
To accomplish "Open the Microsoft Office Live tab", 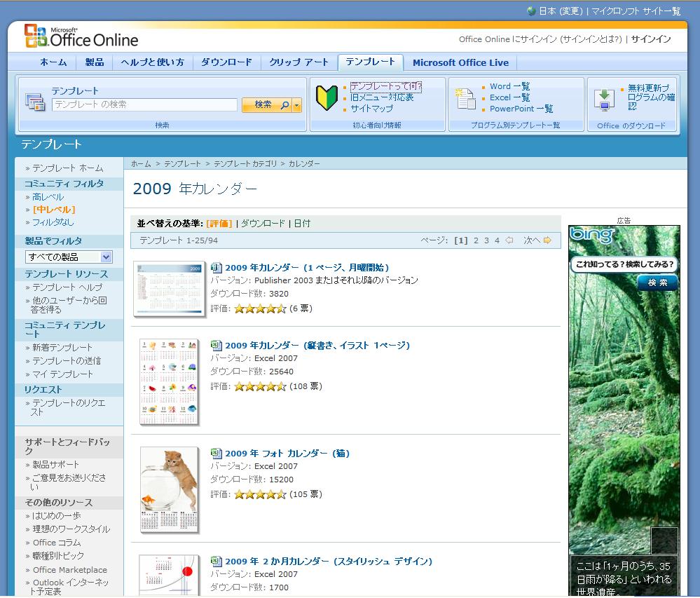I will point(461,62).
